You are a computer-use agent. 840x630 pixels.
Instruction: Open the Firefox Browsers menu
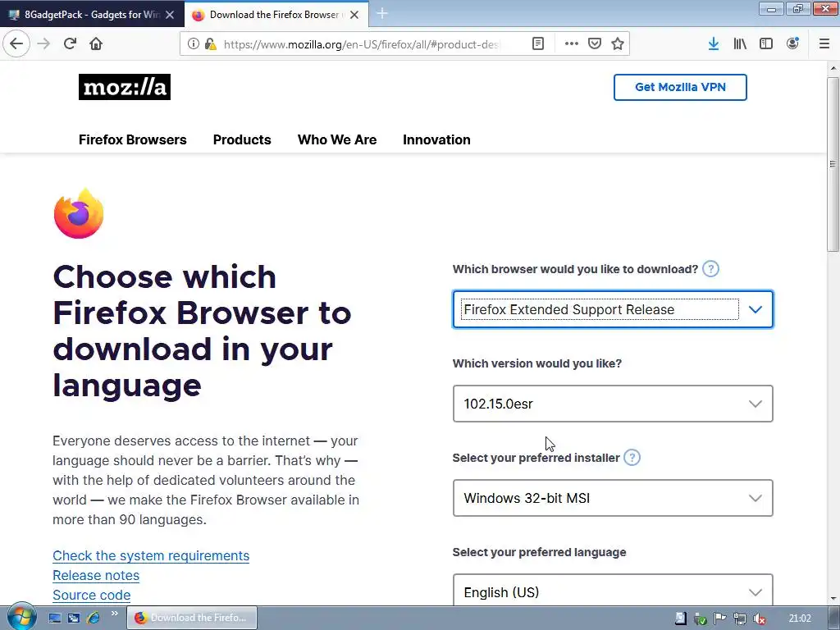tap(133, 139)
